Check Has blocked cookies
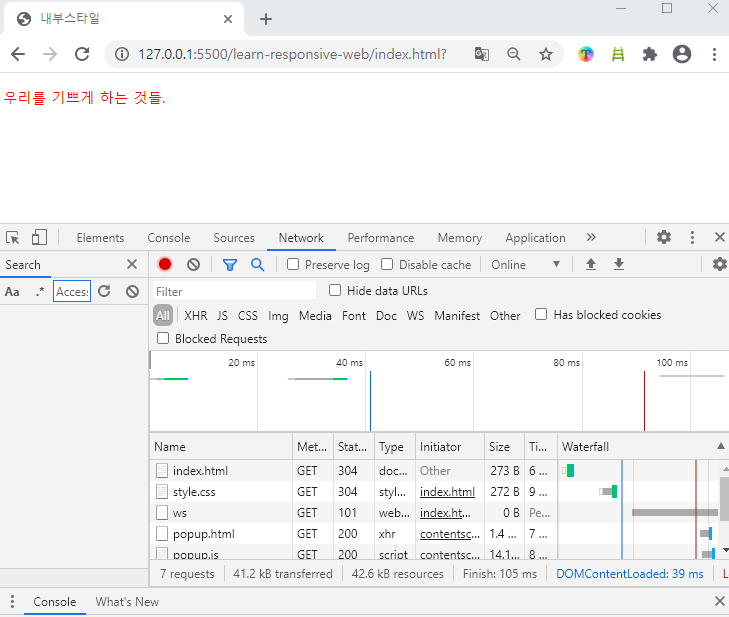729x617 pixels. pos(541,314)
